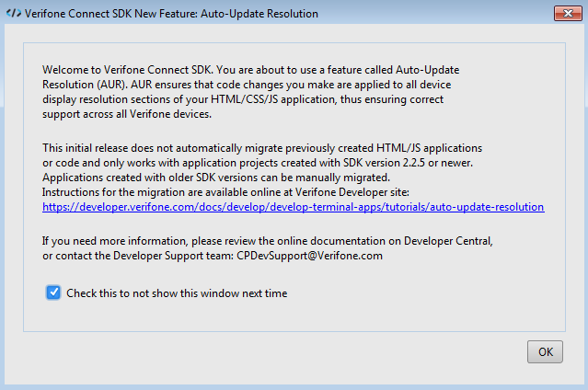Click the dialog title 'Verifone Connect SDK New Feature'

pos(171,14)
